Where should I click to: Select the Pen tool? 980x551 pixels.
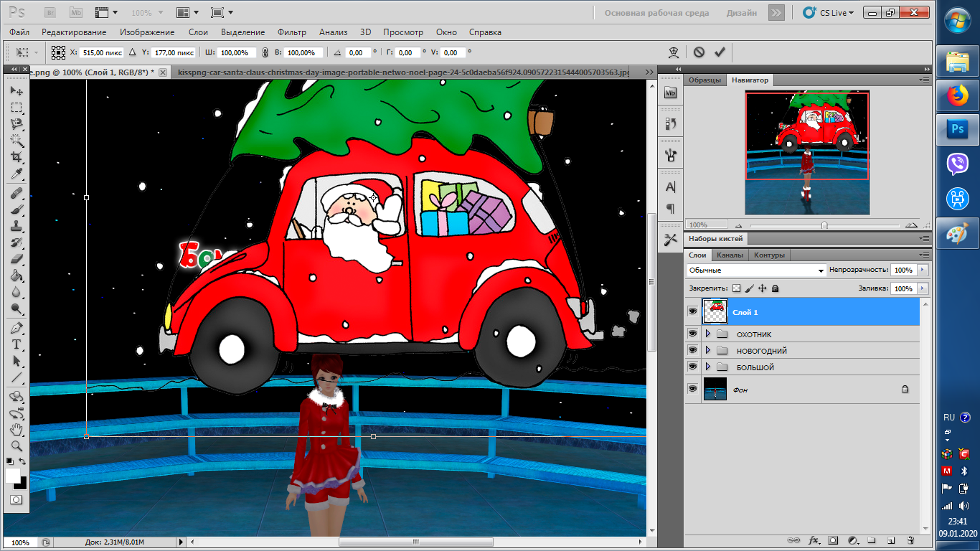(x=16, y=329)
